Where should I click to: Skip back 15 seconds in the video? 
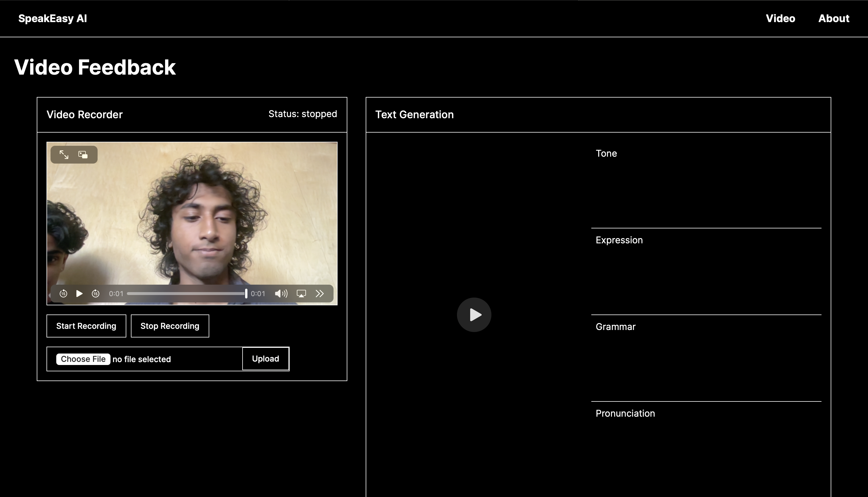63,294
